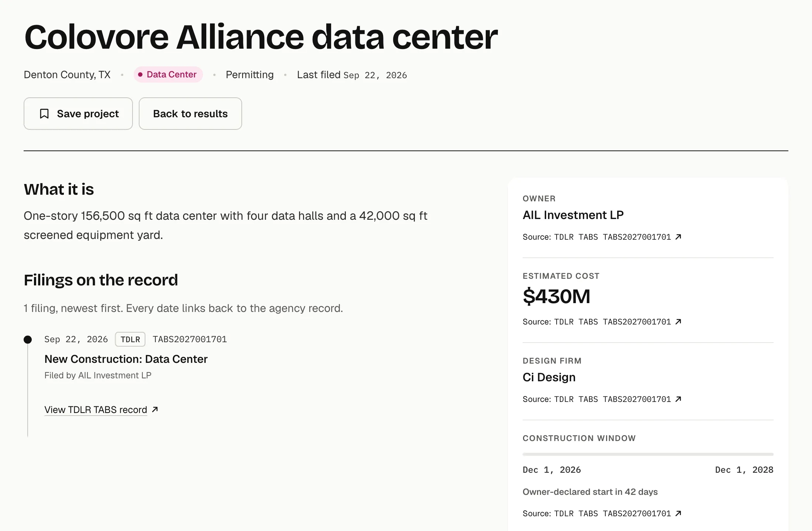Screen dimensions: 812x531
Task: Click external arrow icon under $430M source
Action: pyautogui.click(x=678, y=322)
